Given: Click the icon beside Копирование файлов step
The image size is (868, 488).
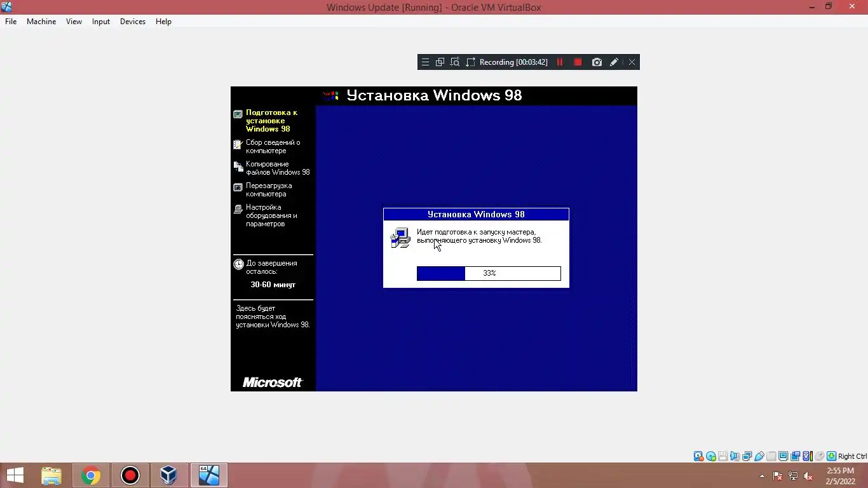Looking at the screenshot, I should (238, 166).
